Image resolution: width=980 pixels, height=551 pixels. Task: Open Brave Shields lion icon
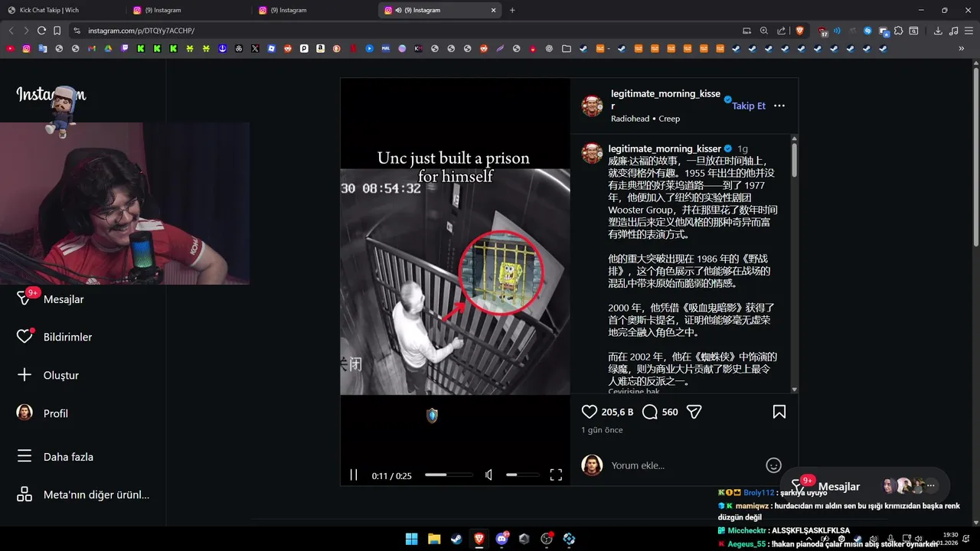[x=800, y=31]
